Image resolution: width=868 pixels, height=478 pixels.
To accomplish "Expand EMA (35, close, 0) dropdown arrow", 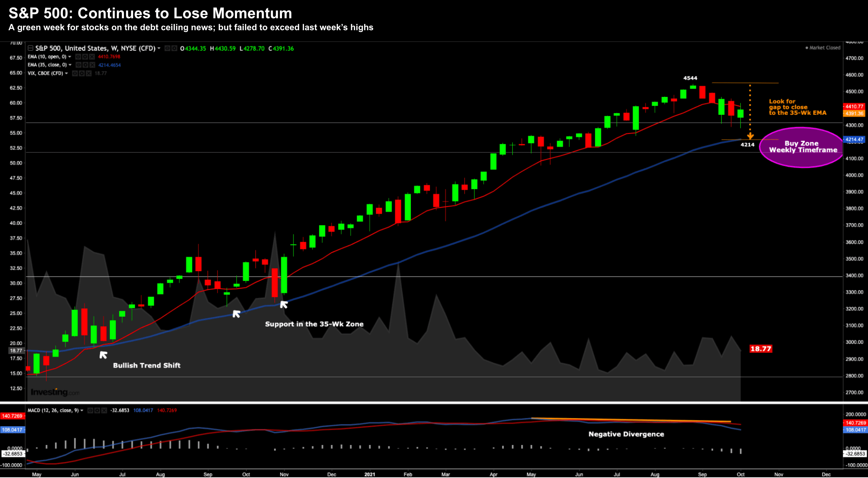I will pyautogui.click(x=70, y=65).
